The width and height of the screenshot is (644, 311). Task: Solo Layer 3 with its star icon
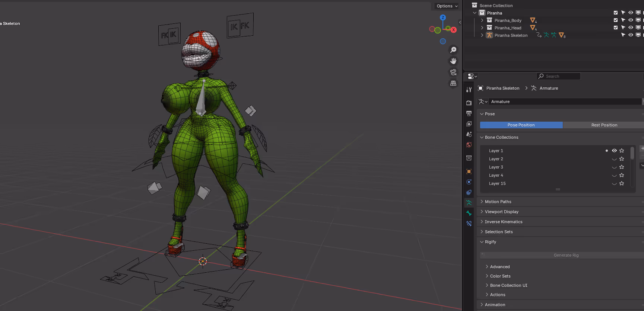click(x=622, y=167)
